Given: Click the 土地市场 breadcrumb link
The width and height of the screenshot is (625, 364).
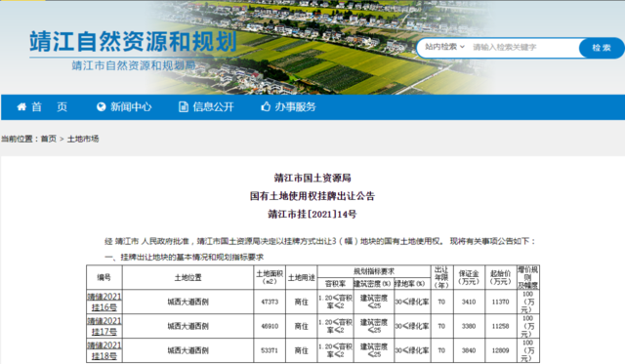Looking at the screenshot, I should [x=83, y=139].
